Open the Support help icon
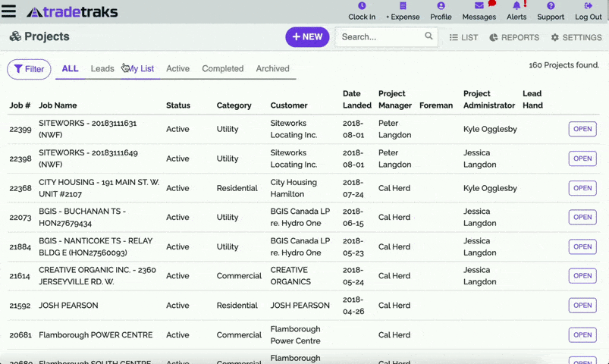 click(551, 6)
